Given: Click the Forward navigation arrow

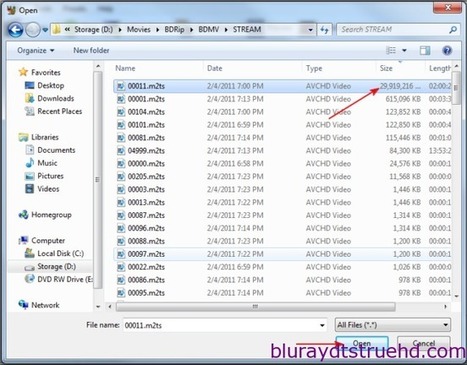Looking at the screenshot, I should coord(33,30).
